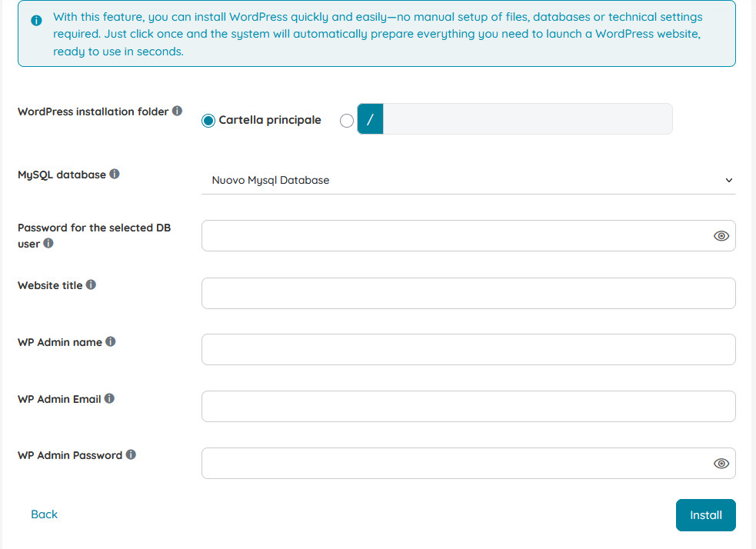The width and height of the screenshot is (756, 549).
Task: Click the Install button
Action: point(705,515)
